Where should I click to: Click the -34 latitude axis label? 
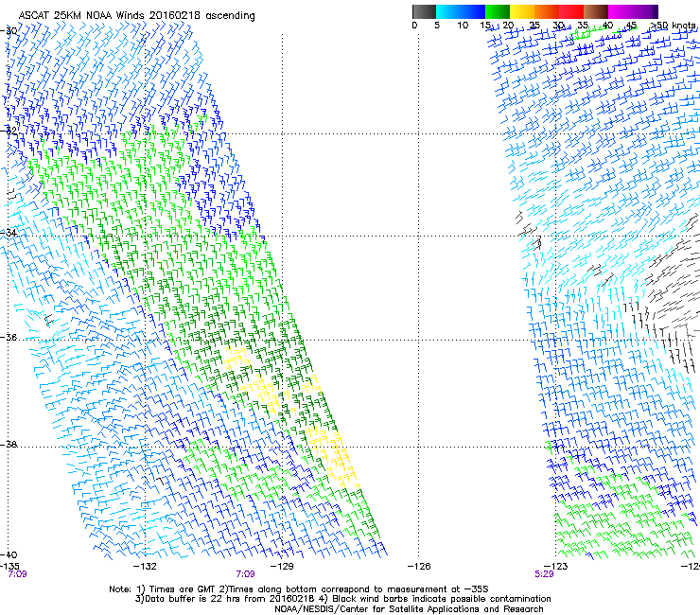9,233
